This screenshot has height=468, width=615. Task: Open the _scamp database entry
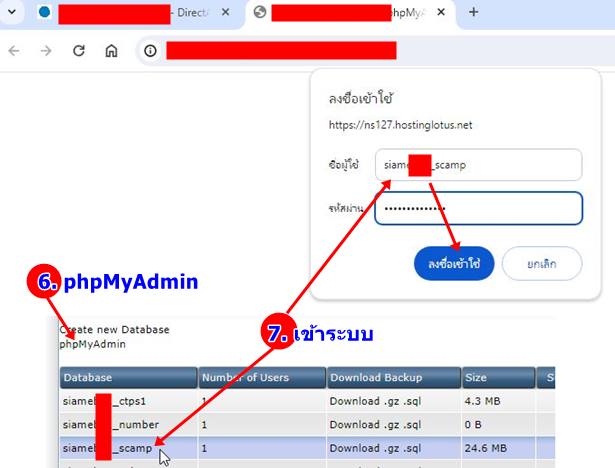[x=107, y=448]
